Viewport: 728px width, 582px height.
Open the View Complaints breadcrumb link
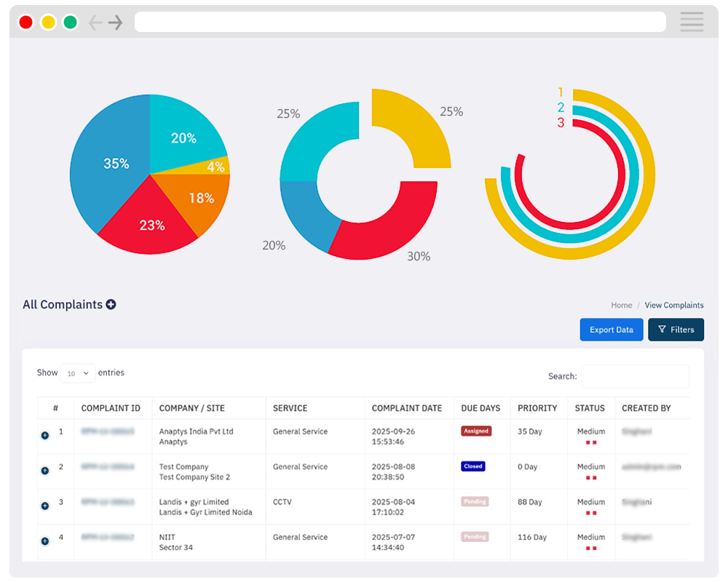click(674, 305)
